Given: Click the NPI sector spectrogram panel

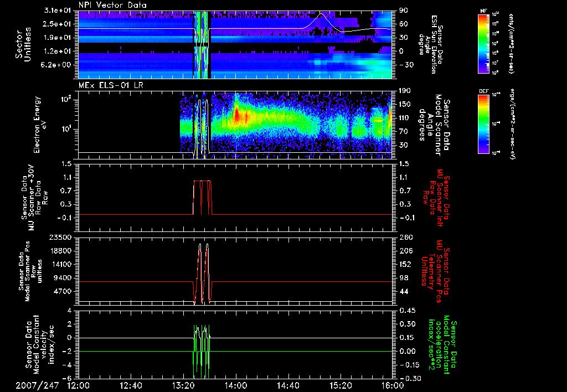Looking at the screenshot, I should [235, 45].
